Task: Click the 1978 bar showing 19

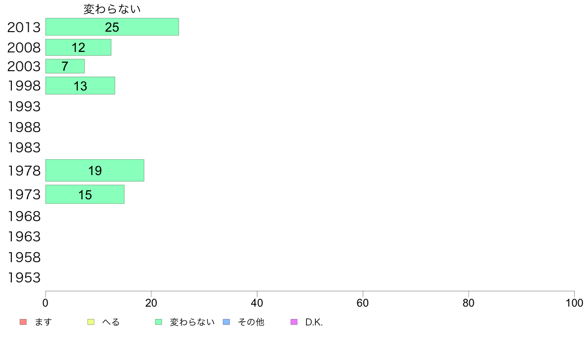Action: click(x=95, y=171)
